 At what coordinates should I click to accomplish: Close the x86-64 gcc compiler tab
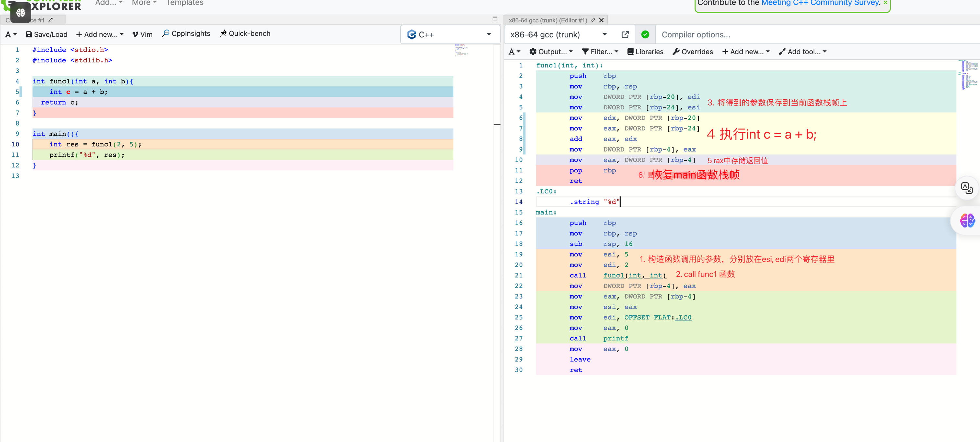[601, 20]
